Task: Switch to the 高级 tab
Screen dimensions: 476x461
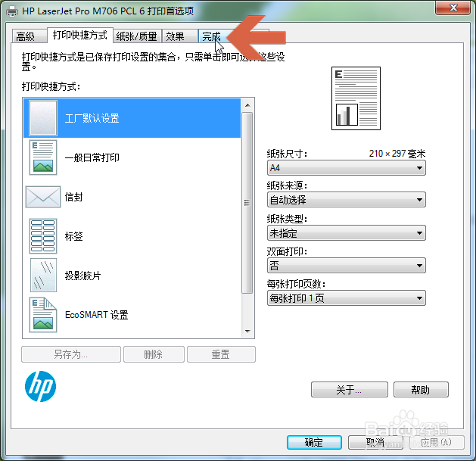Action: coord(30,36)
